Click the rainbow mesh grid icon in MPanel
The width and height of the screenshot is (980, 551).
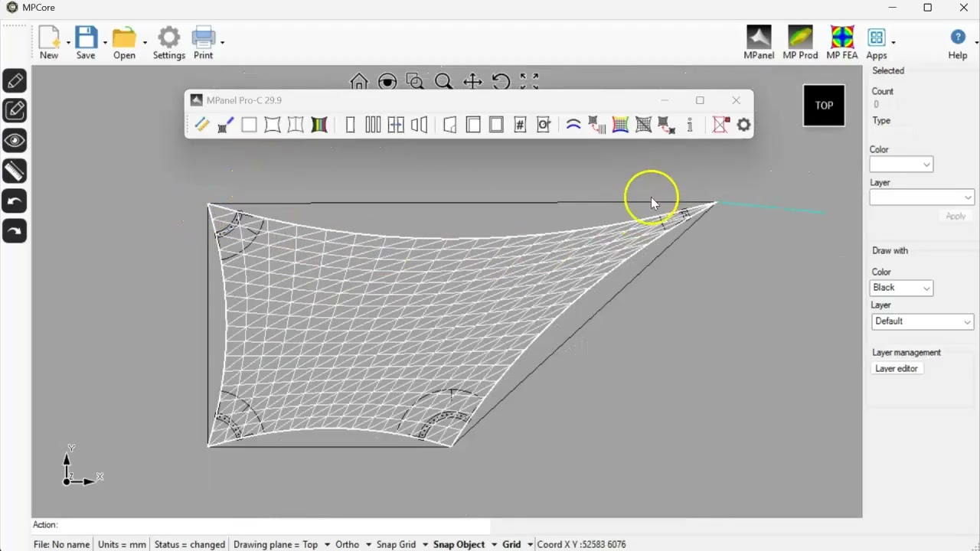620,125
